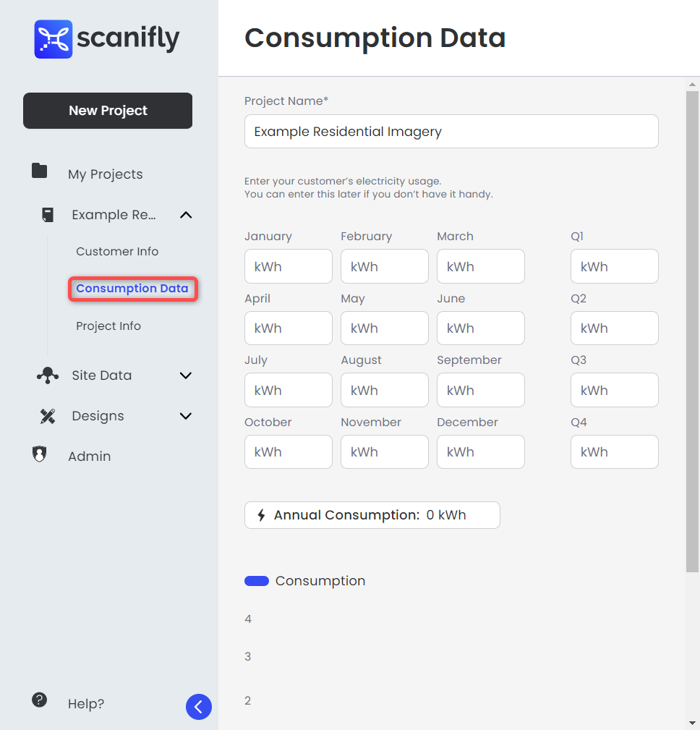The height and width of the screenshot is (730, 700).
Task: Click the Scanifly drone logo icon
Action: [53, 39]
